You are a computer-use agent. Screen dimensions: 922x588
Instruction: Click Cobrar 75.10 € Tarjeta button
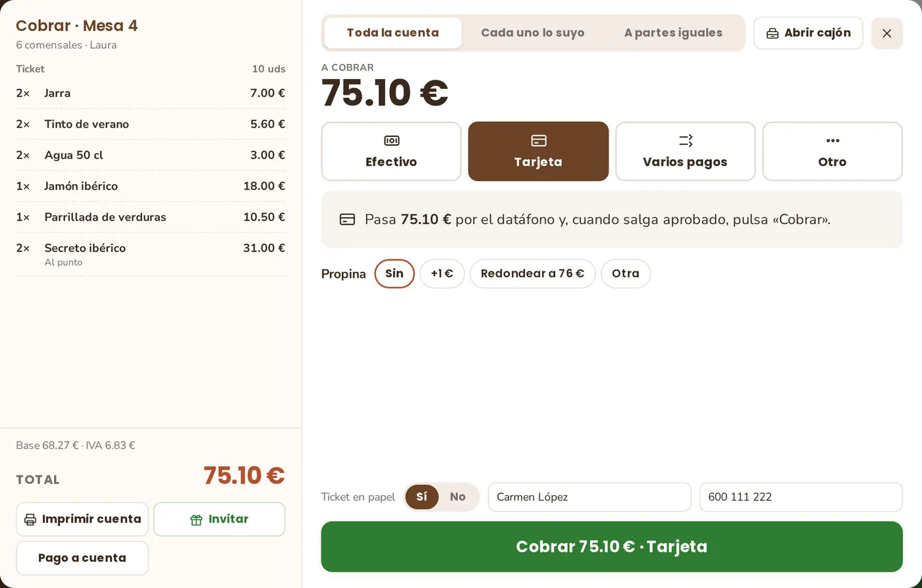pos(612,547)
